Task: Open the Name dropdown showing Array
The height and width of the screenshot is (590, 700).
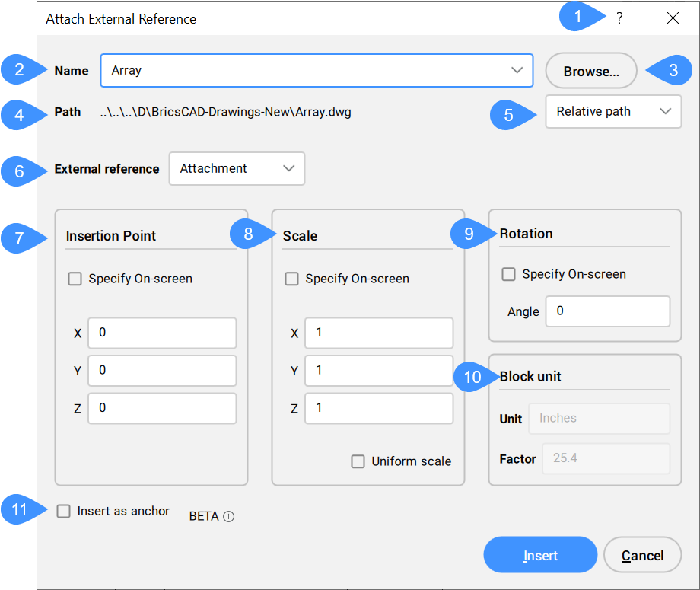Action: click(517, 71)
